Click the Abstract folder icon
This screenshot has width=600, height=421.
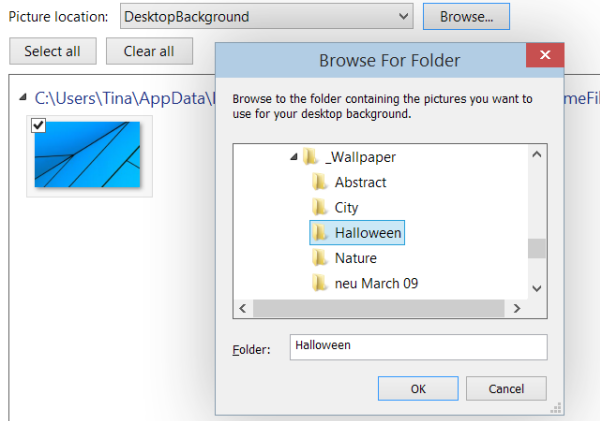[320, 182]
